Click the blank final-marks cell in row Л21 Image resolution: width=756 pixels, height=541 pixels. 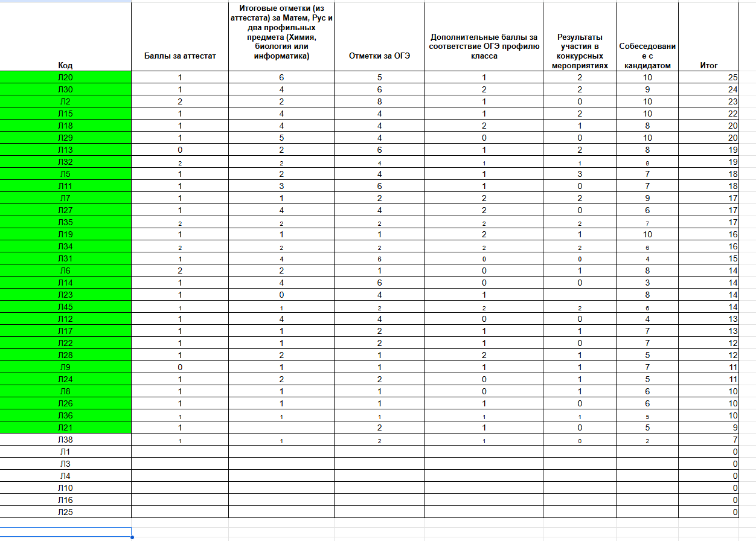(x=281, y=427)
